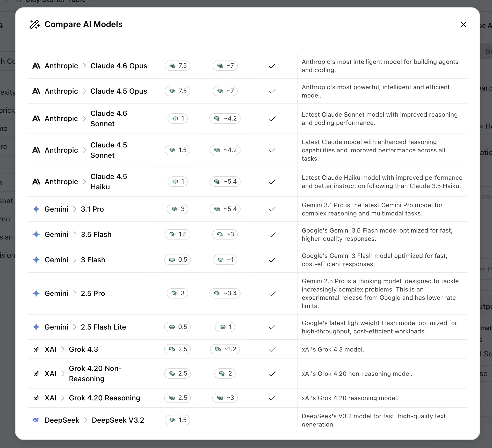Click the Gemini star icon in the 3 Flash row
Image resolution: width=492 pixels, height=448 pixels.
36,260
